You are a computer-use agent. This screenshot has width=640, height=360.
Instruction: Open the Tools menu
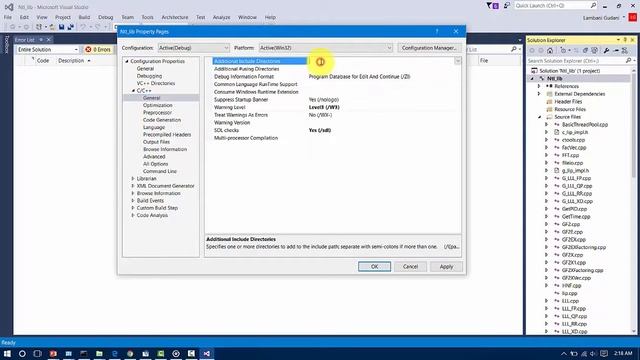point(147,17)
